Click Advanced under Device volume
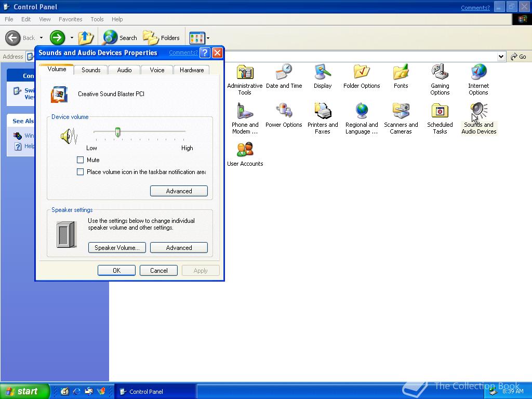 179,191
